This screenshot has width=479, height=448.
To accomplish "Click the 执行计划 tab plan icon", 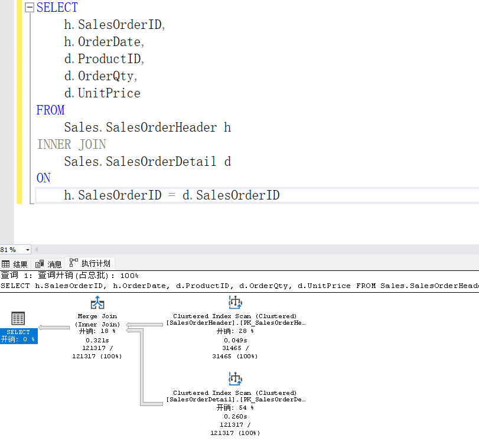I will coord(74,262).
